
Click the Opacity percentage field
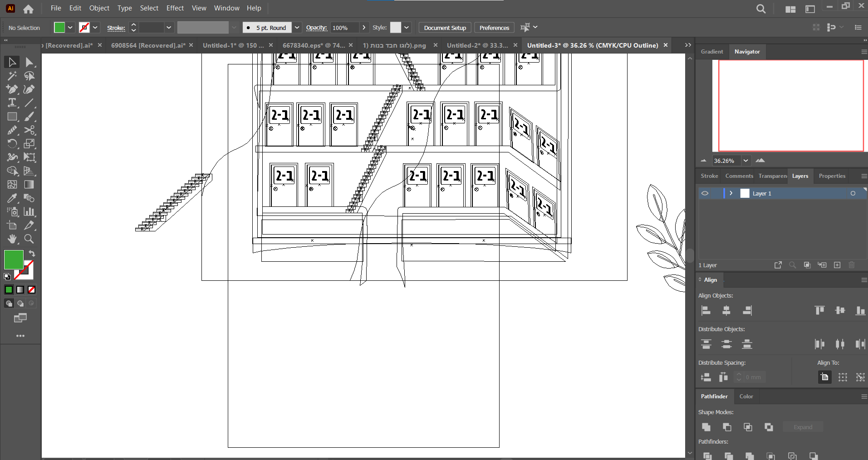click(345, 28)
